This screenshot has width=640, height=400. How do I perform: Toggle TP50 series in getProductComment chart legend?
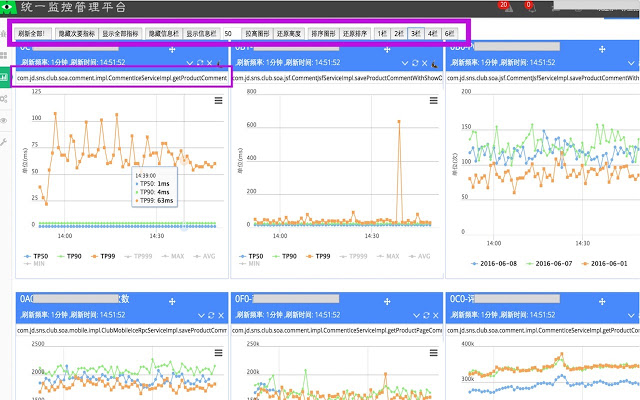(36, 256)
